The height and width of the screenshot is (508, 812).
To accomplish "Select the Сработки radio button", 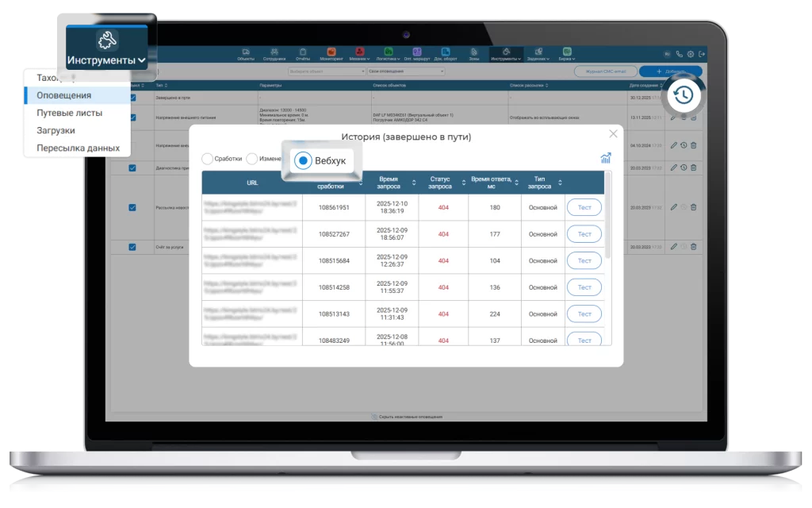I will 208,159.
